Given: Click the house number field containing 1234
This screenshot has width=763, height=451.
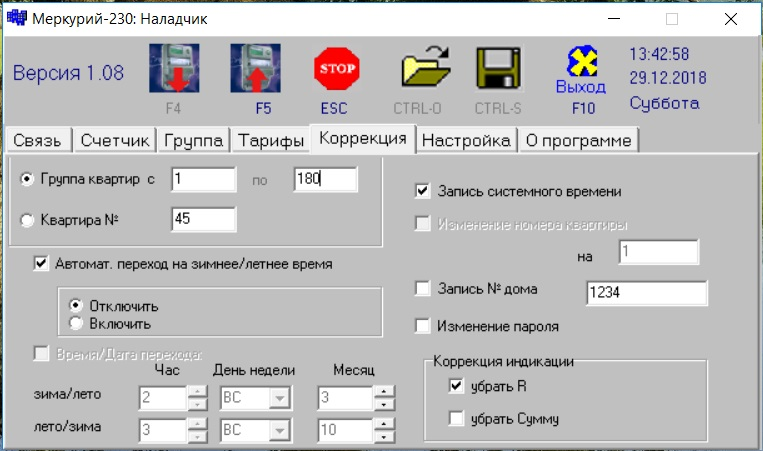Looking at the screenshot, I should click(647, 293).
